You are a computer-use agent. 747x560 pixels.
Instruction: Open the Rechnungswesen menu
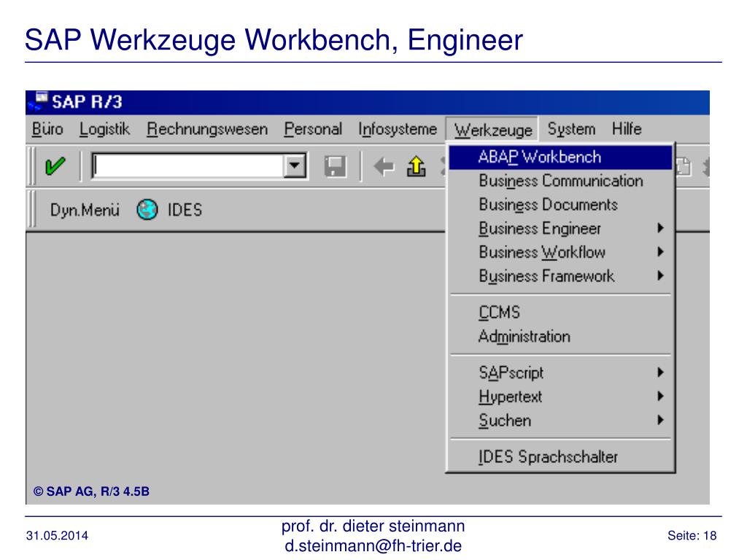pos(207,129)
